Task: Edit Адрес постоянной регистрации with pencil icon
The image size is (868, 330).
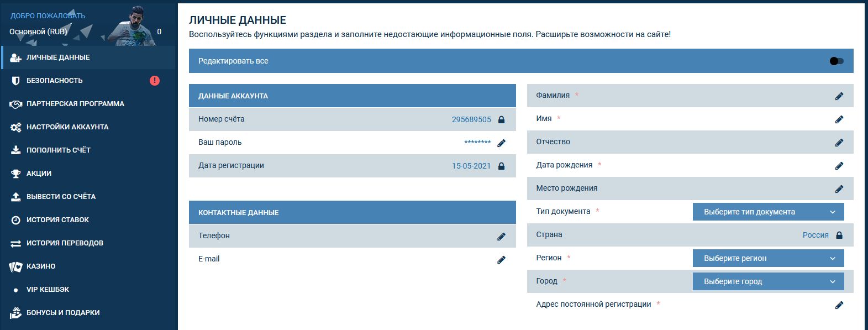Action: click(x=839, y=305)
